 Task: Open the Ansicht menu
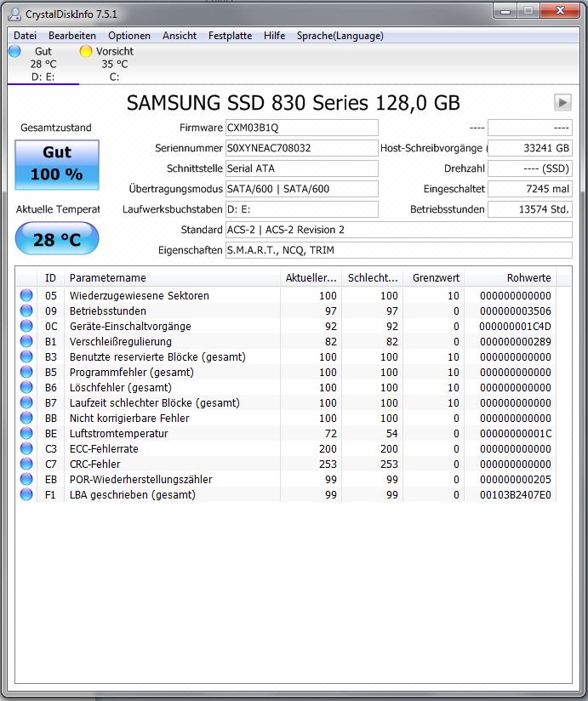tap(180, 36)
